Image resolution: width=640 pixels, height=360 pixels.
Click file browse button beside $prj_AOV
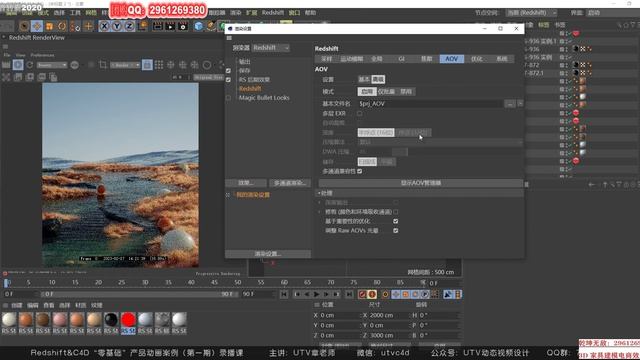pos(510,104)
